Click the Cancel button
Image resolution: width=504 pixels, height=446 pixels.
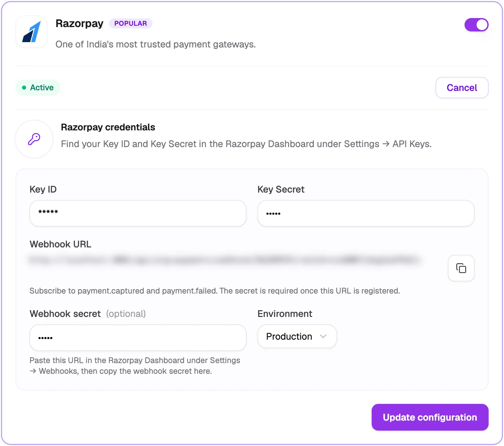[462, 88]
